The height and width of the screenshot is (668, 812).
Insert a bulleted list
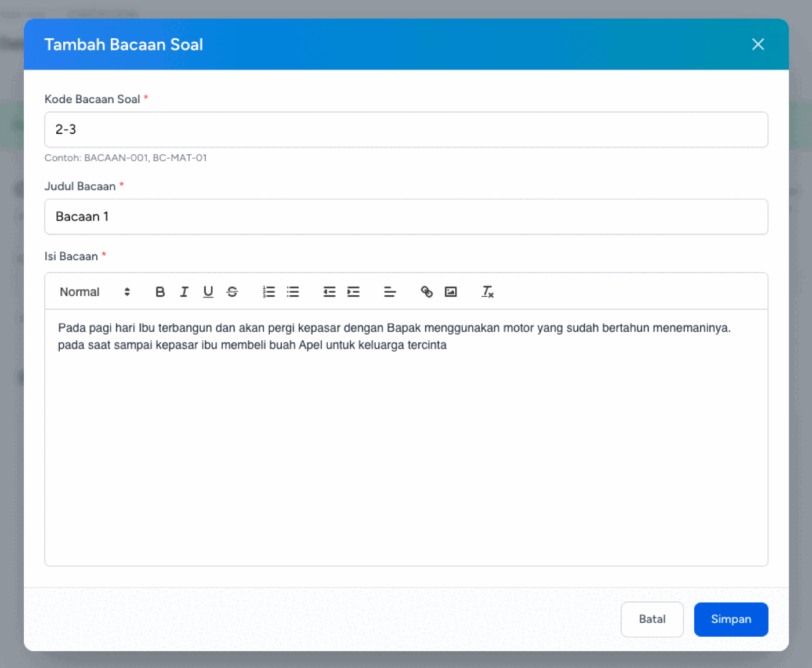(x=293, y=292)
